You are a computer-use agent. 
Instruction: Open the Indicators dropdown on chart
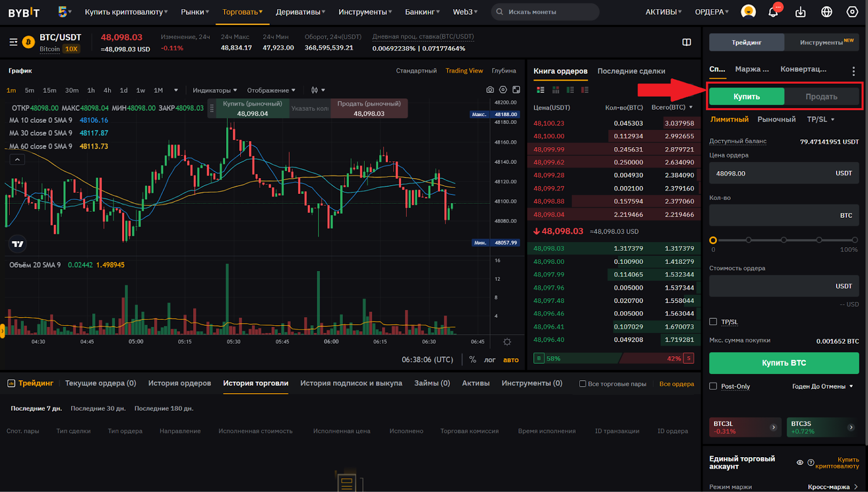pyautogui.click(x=215, y=90)
